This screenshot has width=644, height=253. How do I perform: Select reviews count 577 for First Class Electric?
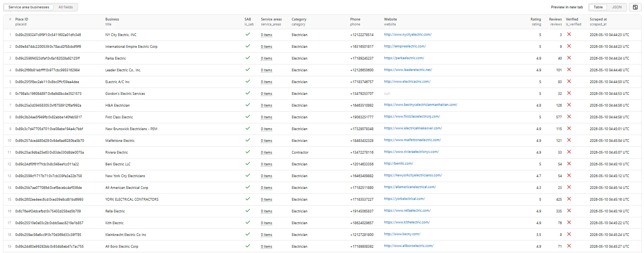click(559, 117)
